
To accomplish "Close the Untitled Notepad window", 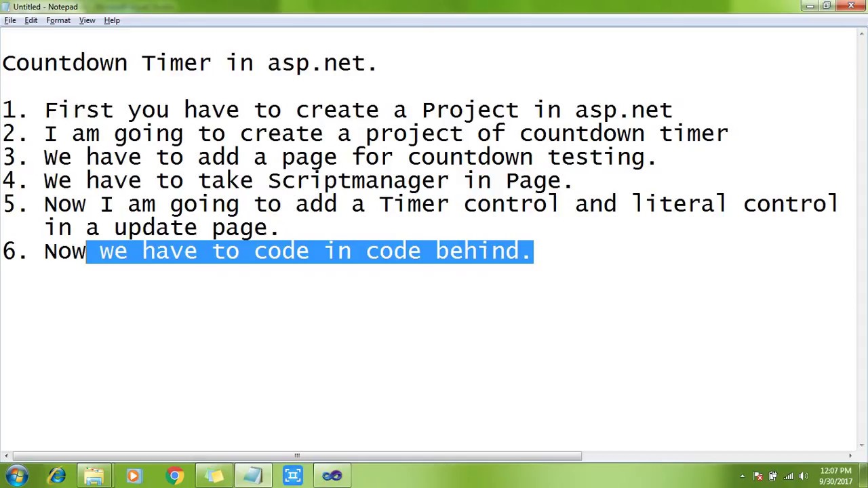I will click(851, 6).
